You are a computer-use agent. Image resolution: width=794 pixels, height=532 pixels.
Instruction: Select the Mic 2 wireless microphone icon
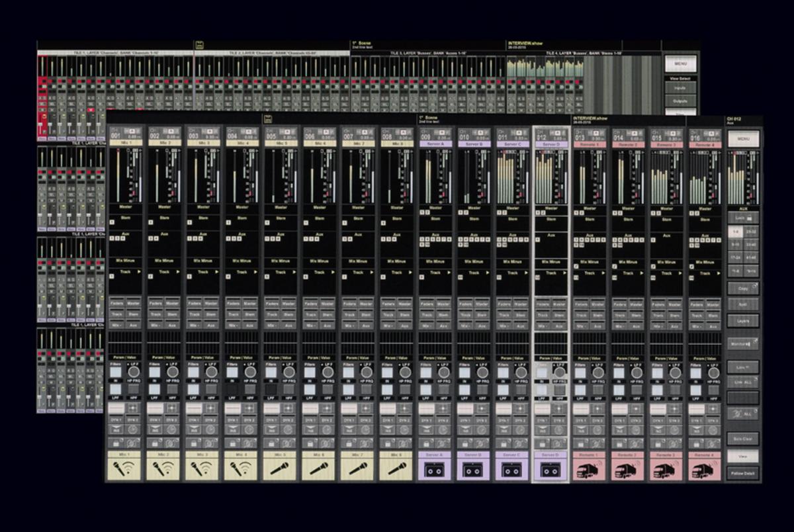point(163,469)
